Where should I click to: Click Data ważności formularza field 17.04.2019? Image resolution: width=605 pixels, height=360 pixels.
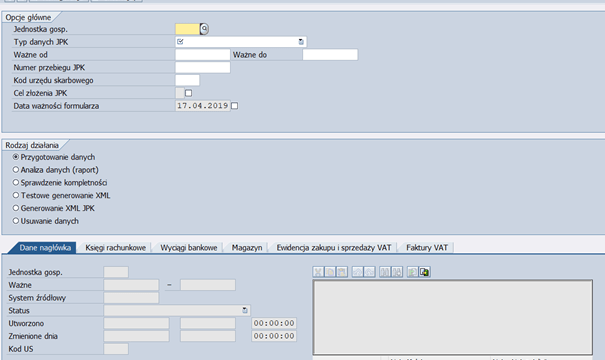[203, 106]
